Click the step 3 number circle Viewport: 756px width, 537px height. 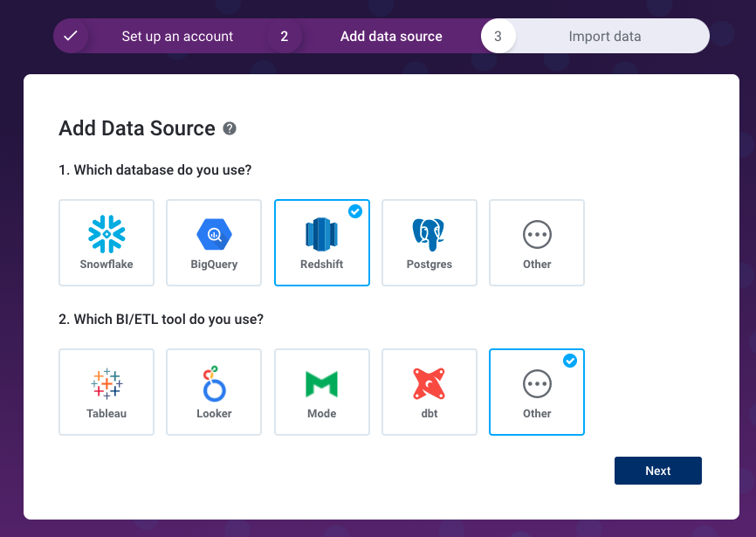(498, 36)
